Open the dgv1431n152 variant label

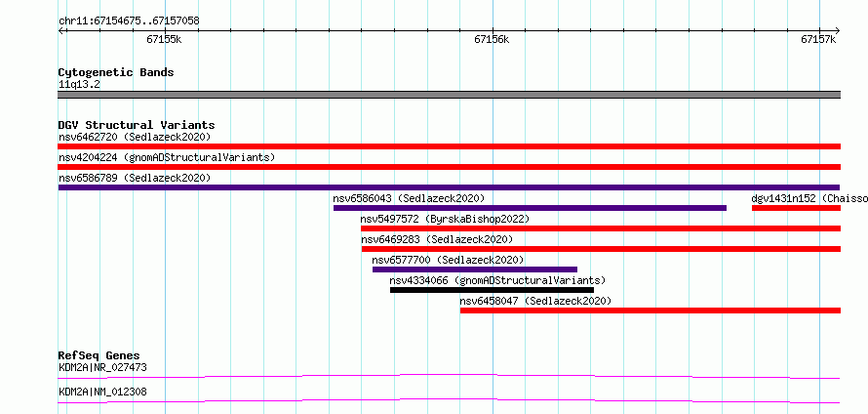click(x=809, y=198)
